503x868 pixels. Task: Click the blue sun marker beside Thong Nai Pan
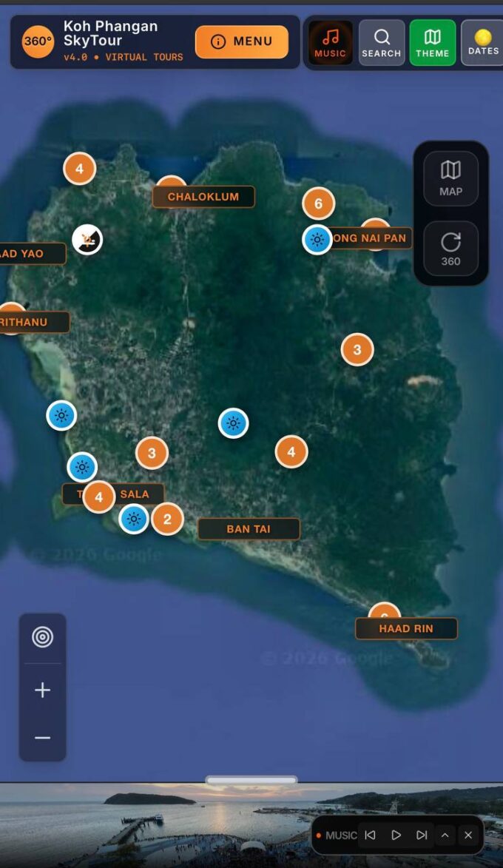(x=317, y=240)
